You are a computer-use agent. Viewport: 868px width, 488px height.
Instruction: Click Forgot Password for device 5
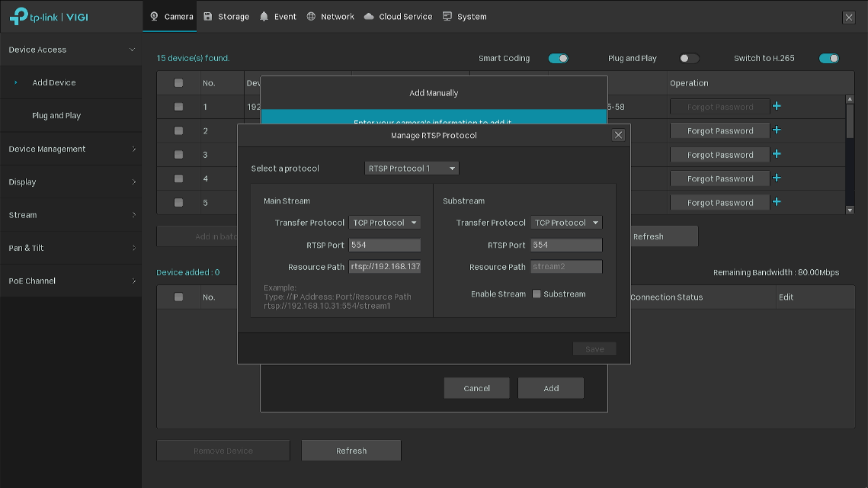point(719,203)
